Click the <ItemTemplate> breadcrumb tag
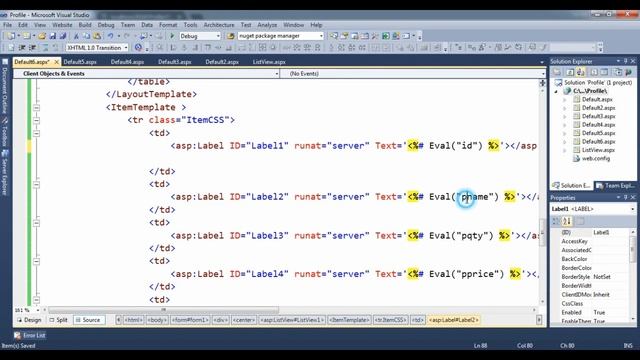The width and height of the screenshot is (640, 360). point(349,320)
